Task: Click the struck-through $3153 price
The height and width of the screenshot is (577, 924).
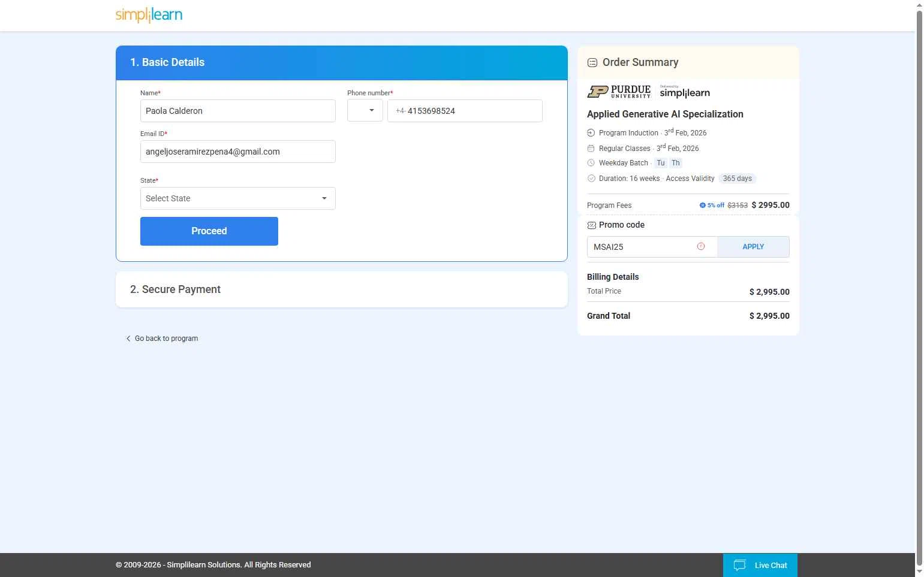Action: pos(738,205)
